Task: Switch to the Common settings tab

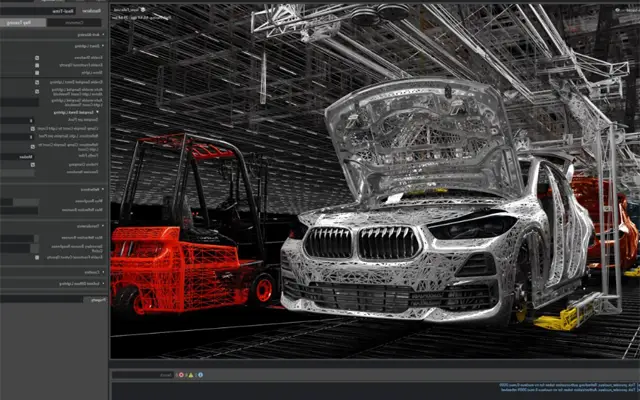Action: pos(74,21)
